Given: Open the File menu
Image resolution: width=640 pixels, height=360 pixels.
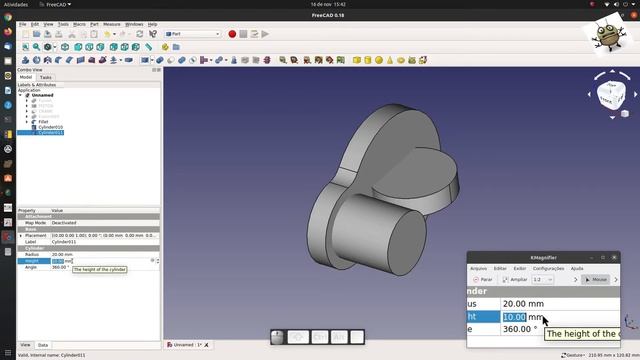Looking at the screenshot, I should click(x=22, y=24).
